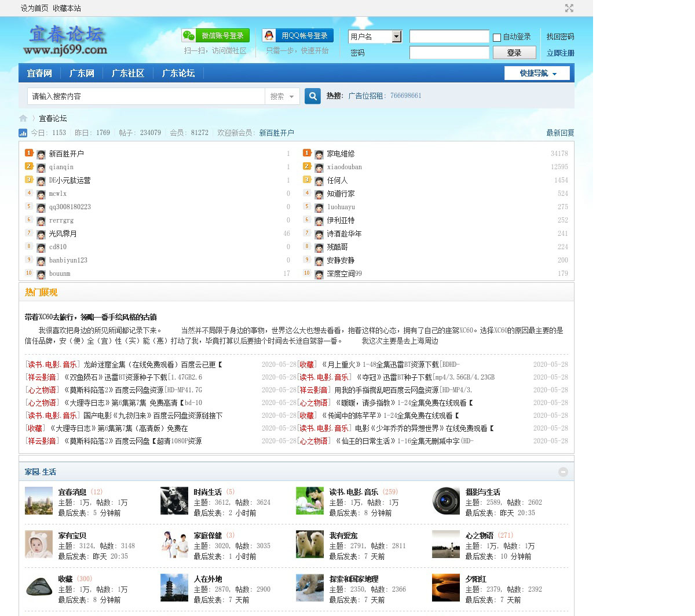Screen dimensions: 695x616
Task: Click 设为首页 at the top
Action: 35,8
